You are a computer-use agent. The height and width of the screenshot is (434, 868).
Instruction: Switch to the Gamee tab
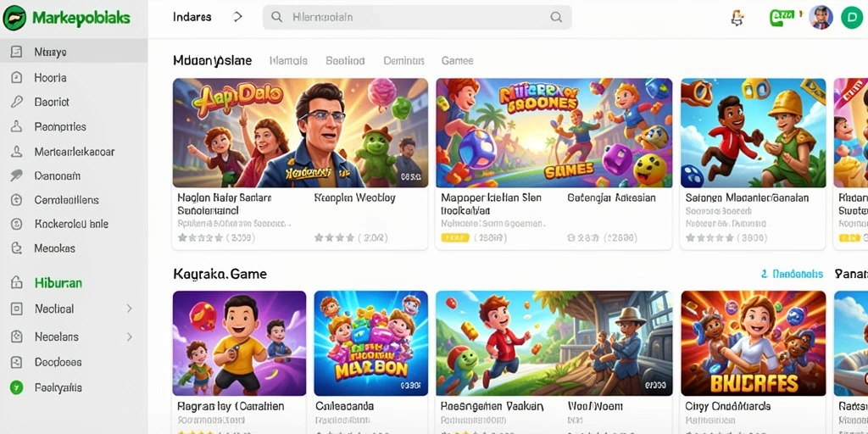tap(457, 60)
